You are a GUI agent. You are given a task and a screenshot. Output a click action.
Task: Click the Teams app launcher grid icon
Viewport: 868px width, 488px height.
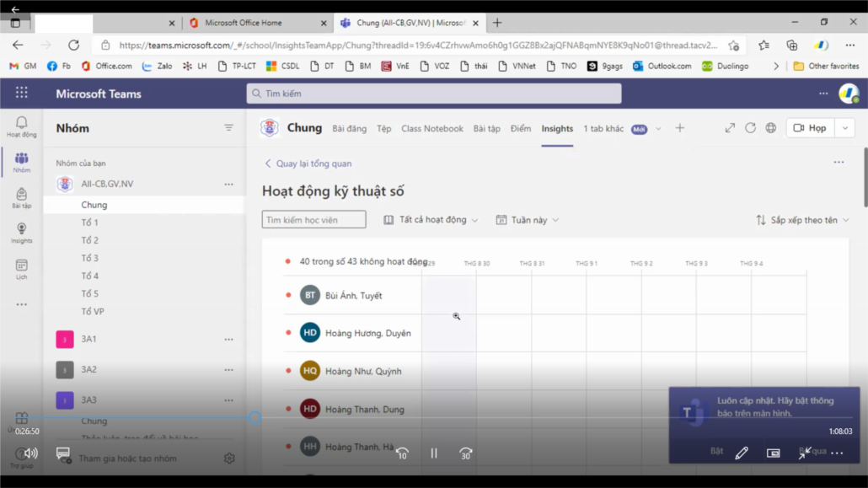(x=21, y=94)
